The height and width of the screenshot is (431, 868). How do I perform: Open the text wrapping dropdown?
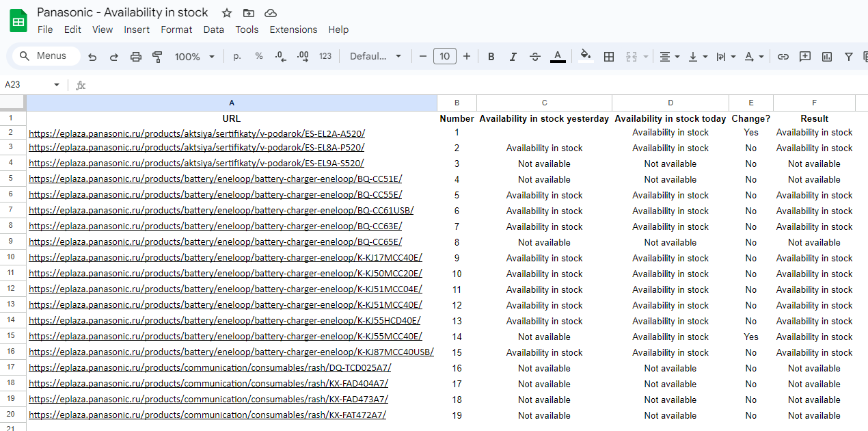726,57
